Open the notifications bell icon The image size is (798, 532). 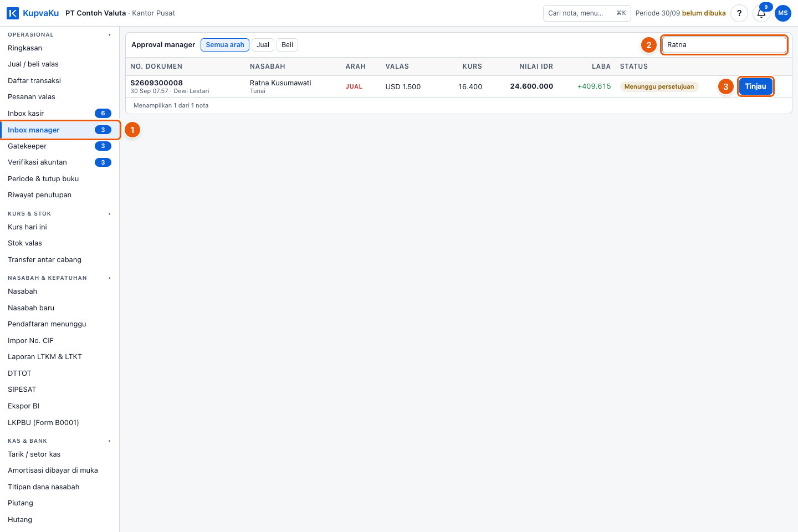pyautogui.click(x=761, y=13)
